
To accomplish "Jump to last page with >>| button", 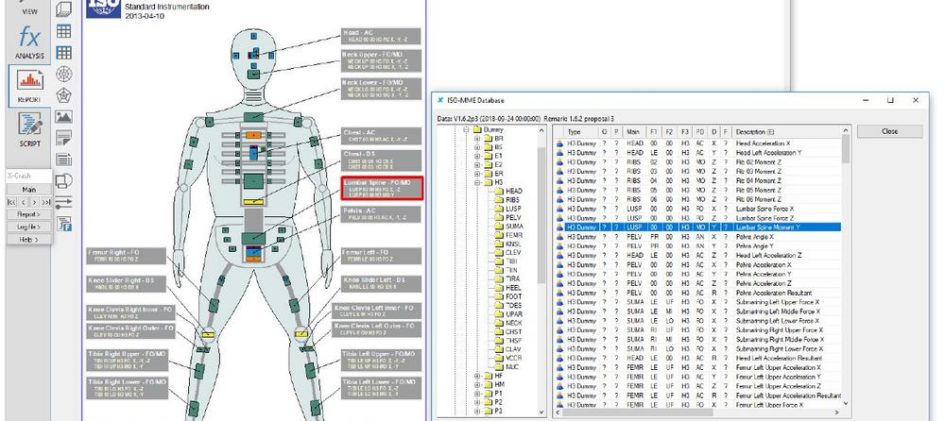I will point(46,202).
